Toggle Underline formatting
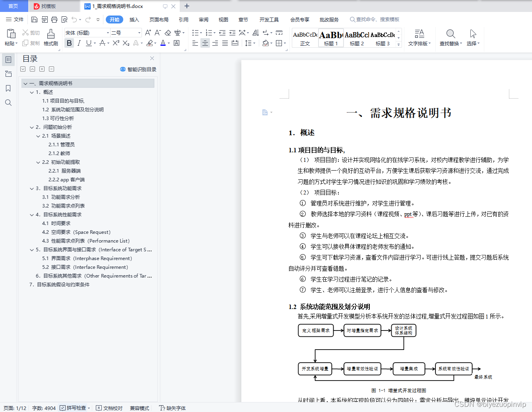Image resolution: width=532 pixels, height=412 pixels. pos(89,43)
